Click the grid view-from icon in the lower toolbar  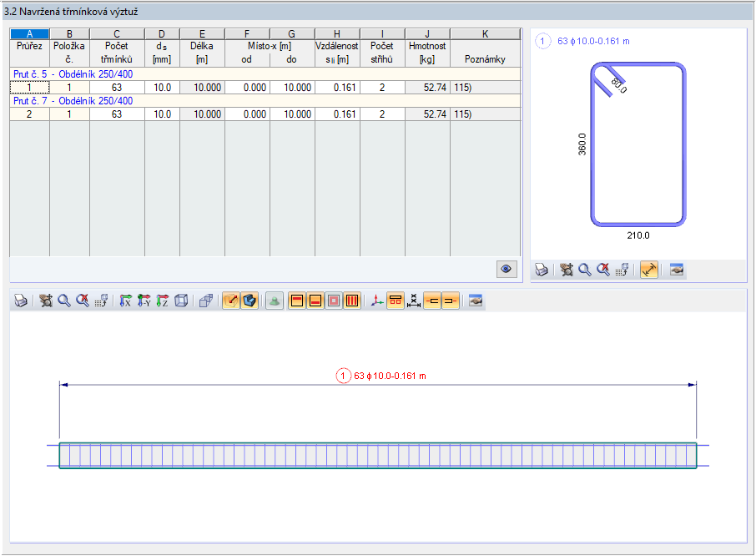point(101,301)
